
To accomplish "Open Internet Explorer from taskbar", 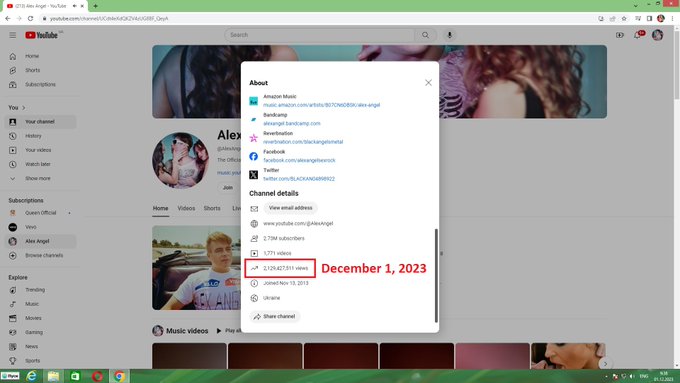I will coord(31,376).
